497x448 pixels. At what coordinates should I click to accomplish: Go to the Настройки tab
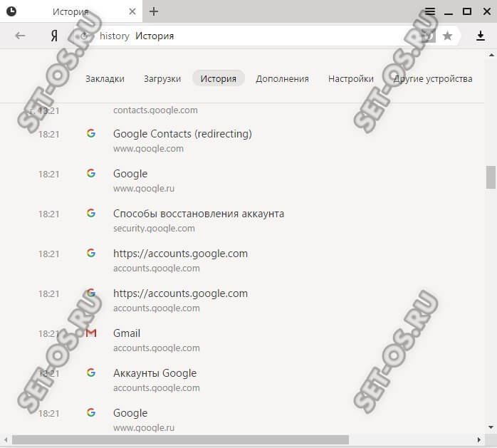coord(351,78)
